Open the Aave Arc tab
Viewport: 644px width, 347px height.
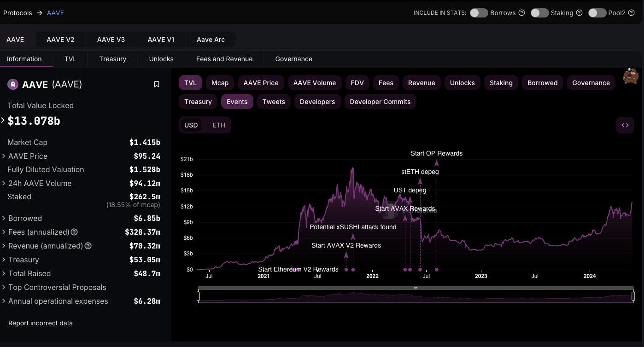click(x=211, y=40)
